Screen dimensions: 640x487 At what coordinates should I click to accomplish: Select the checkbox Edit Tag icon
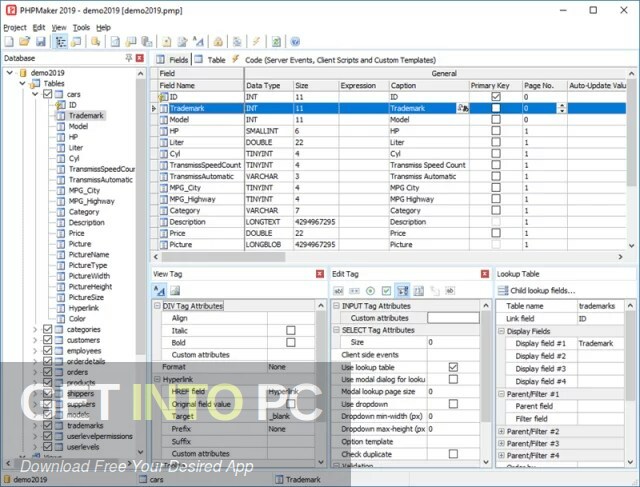pos(386,291)
